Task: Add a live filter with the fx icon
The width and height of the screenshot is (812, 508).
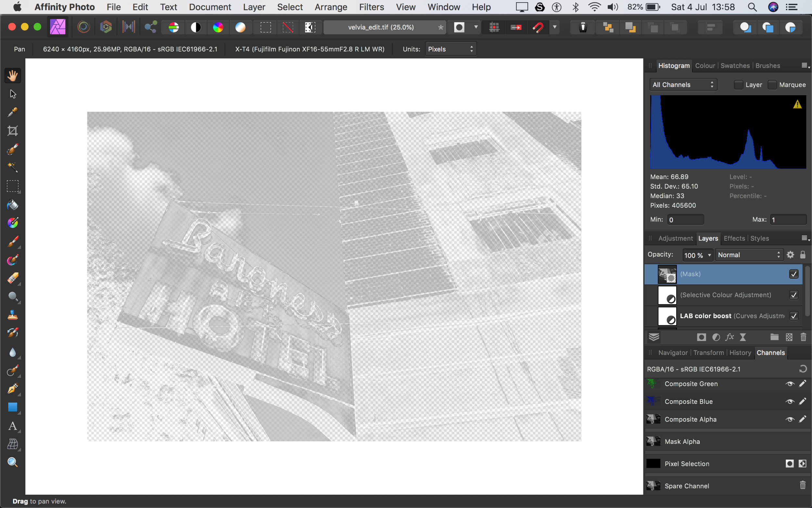Action: point(729,337)
